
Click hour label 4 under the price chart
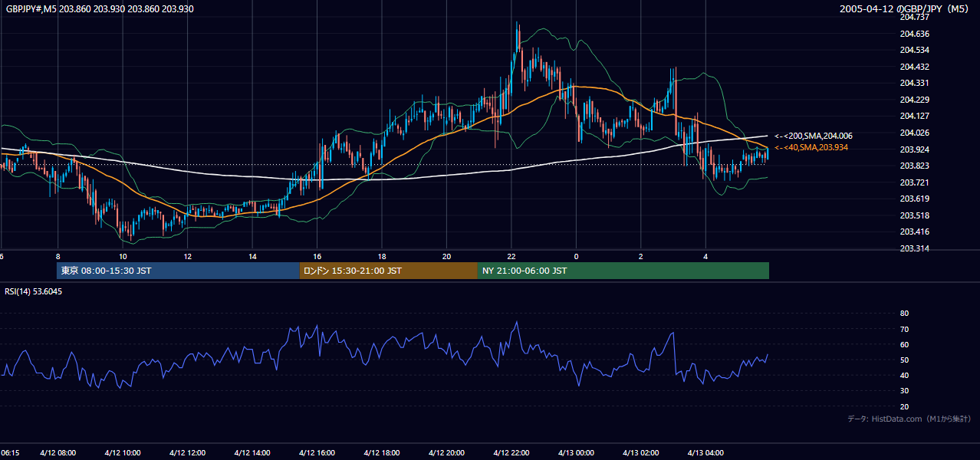[x=705, y=256]
